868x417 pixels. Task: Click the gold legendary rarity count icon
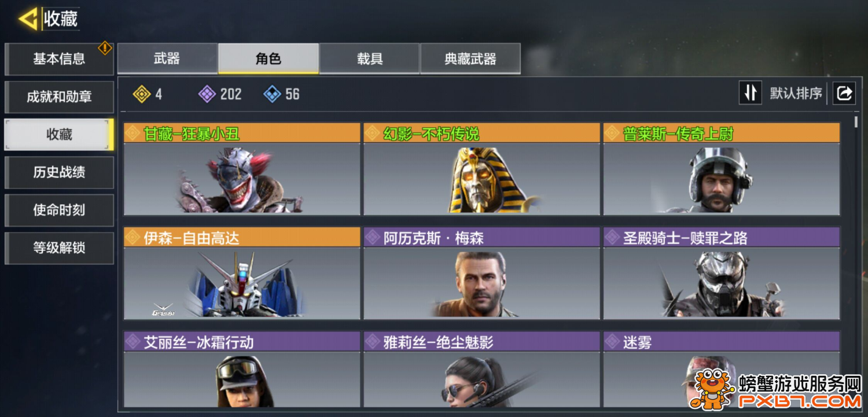142,94
